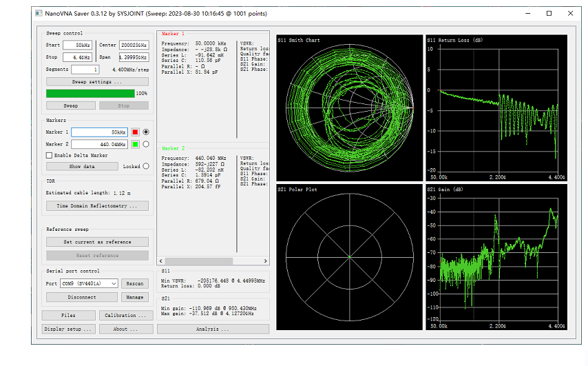Click the Marker 2 heading text

pos(173,148)
